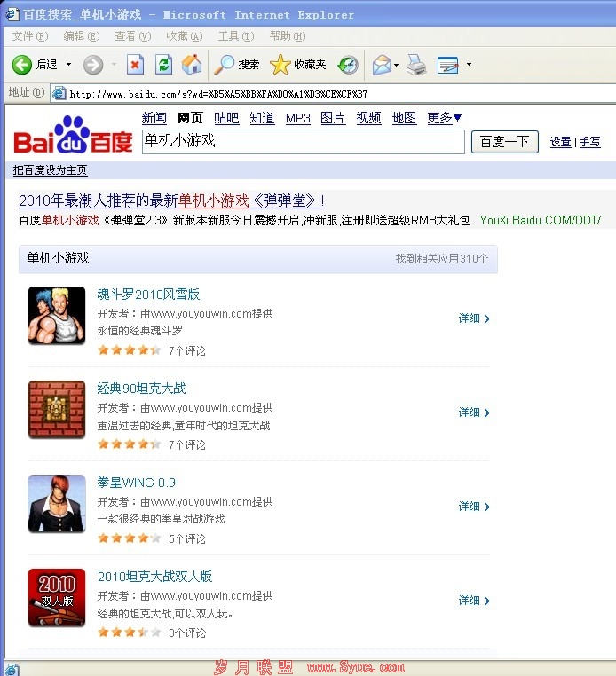The height and width of the screenshot is (676, 616).
Task: Open the 手写 handwriting link
Action: 589,142
